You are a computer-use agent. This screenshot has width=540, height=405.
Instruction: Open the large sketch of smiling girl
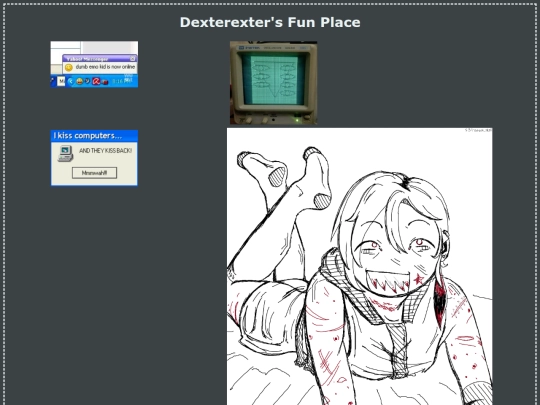pyautogui.click(x=360, y=267)
